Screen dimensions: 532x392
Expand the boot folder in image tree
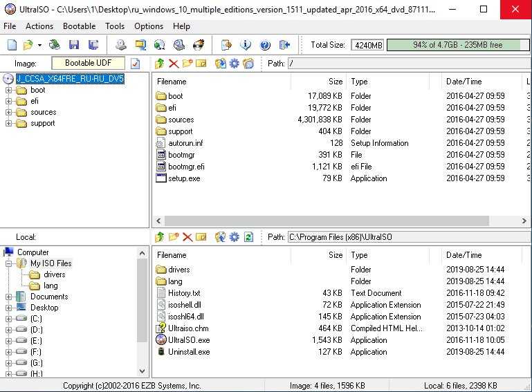click(x=8, y=90)
